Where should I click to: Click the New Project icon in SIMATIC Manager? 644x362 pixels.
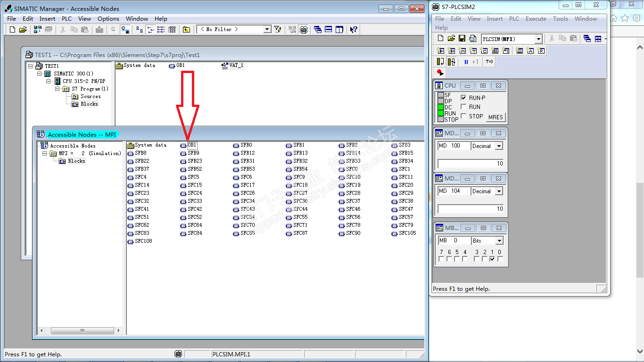[13, 29]
